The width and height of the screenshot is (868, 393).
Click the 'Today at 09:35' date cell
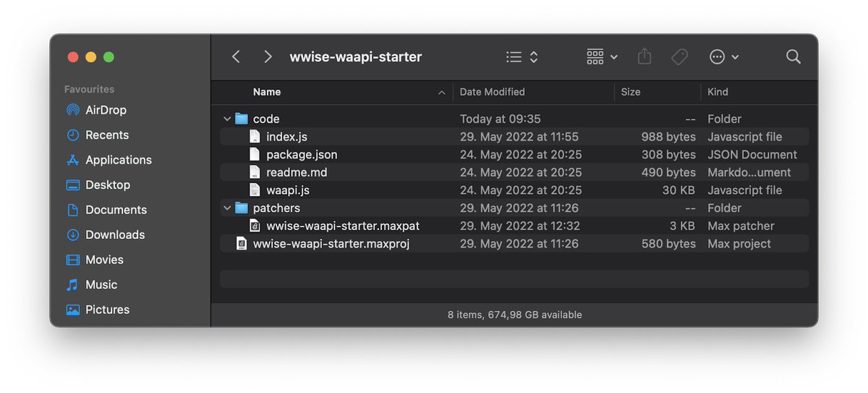pyautogui.click(x=501, y=119)
